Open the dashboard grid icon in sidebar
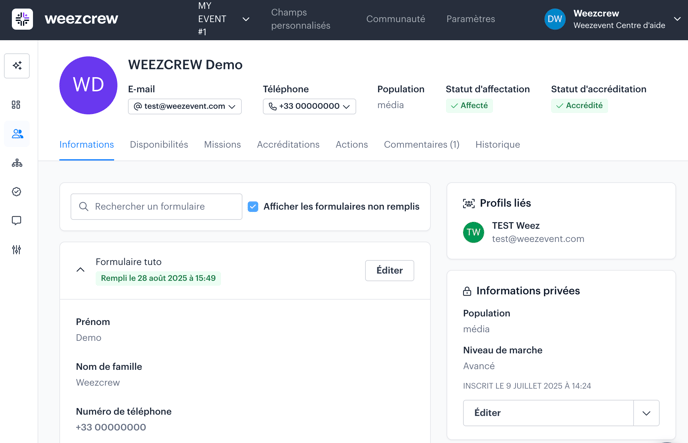 pyautogui.click(x=16, y=104)
